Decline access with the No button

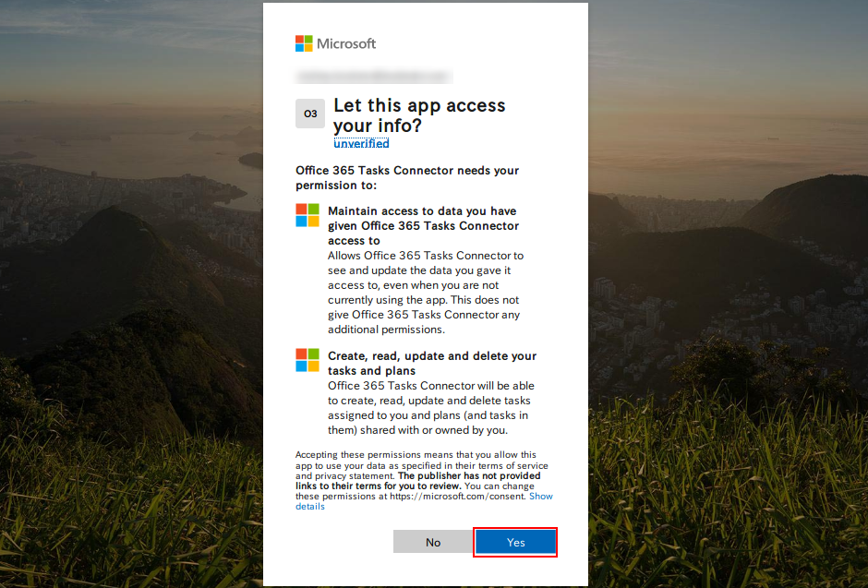coord(433,542)
